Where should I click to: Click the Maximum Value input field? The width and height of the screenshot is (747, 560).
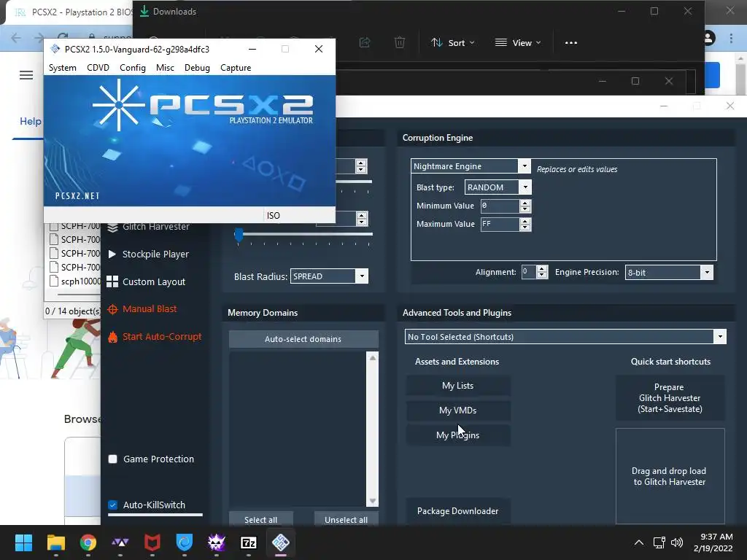(499, 224)
